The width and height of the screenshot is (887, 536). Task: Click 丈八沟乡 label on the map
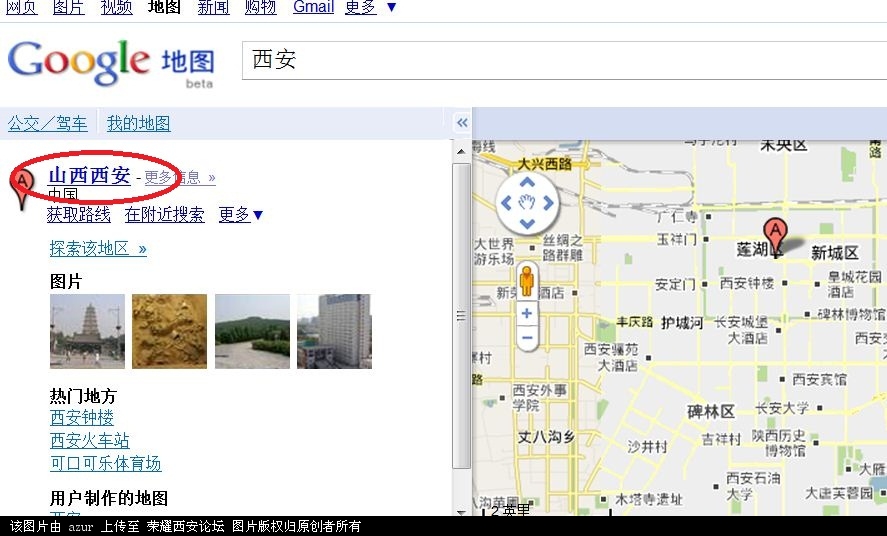pos(546,436)
